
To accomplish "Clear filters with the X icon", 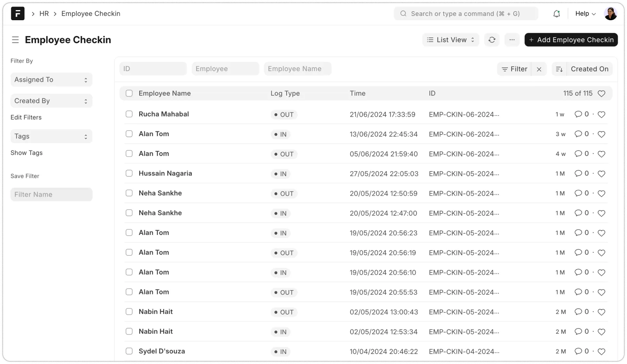I will pos(539,69).
